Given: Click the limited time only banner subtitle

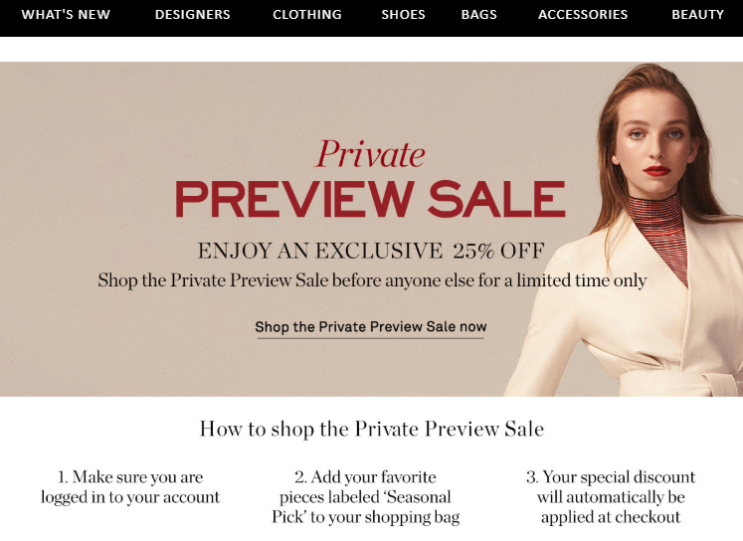Looking at the screenshot, I should tap(372, 280).
